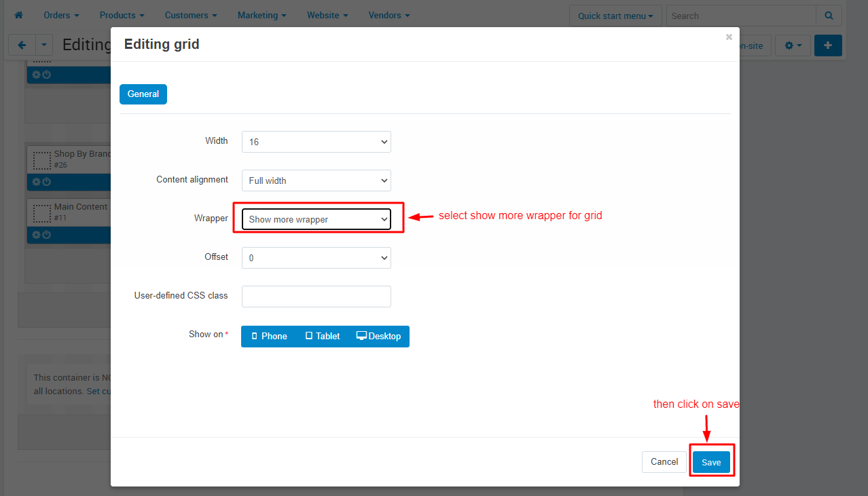Open the Orders menu
Image resolution: width=868 pixels, height=496 pixels.
[61, 15]
